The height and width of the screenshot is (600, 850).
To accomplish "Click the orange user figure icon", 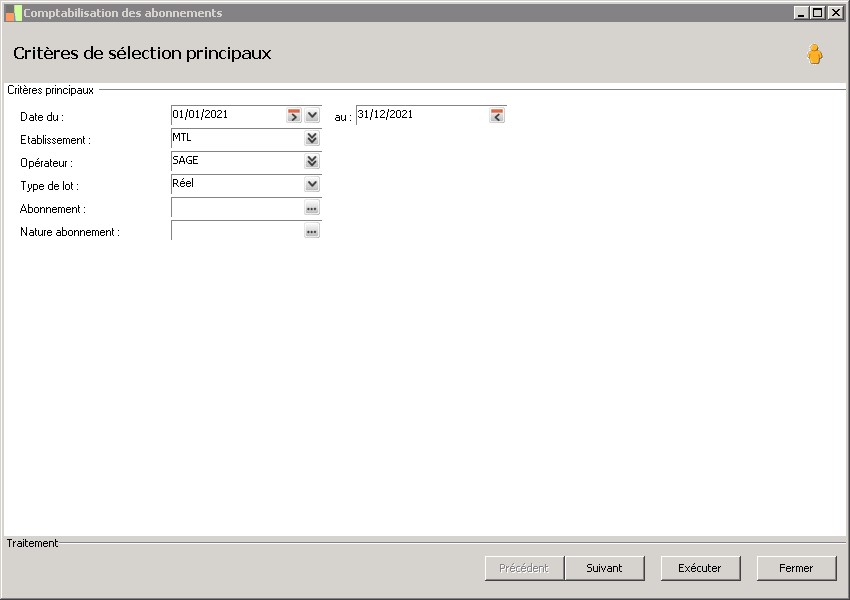I will tap(814, 54).
